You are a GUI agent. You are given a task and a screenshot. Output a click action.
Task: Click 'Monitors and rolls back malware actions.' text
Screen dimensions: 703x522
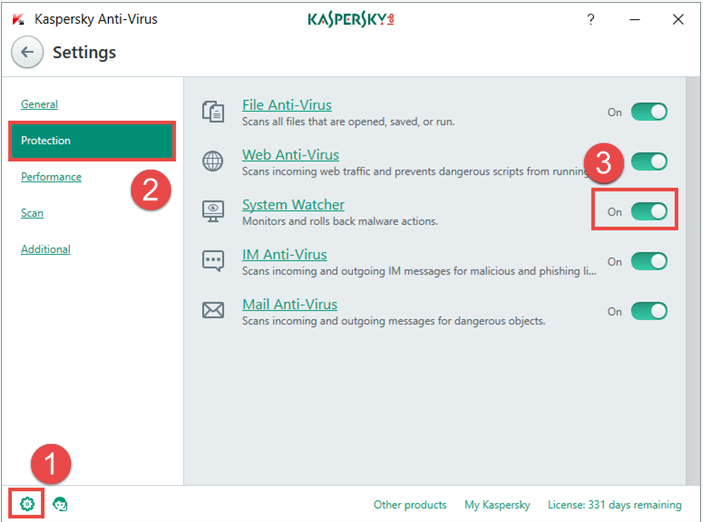tap(340, 221)
